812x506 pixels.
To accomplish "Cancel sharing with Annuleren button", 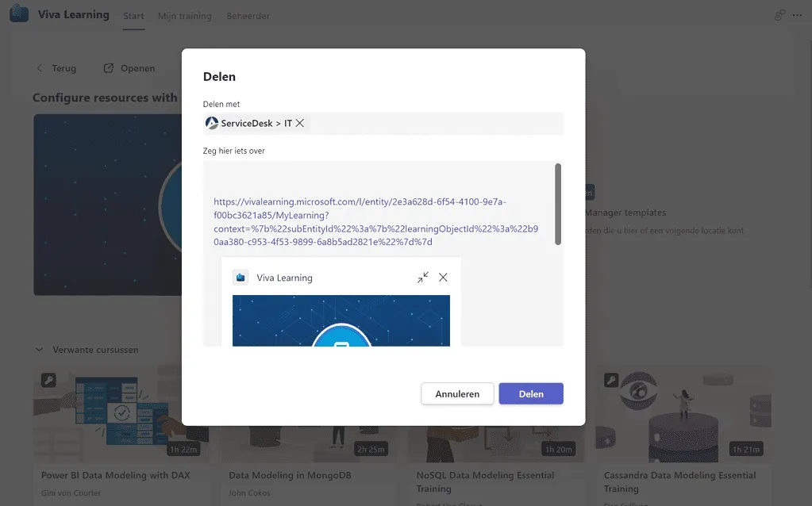I will pos(457,393).
